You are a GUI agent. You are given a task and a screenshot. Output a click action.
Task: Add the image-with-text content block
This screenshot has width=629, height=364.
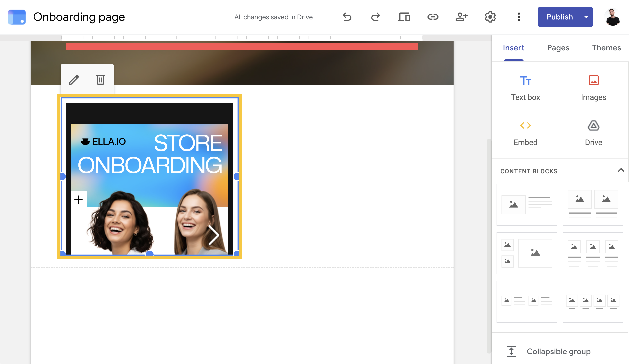tap(527, 205)
